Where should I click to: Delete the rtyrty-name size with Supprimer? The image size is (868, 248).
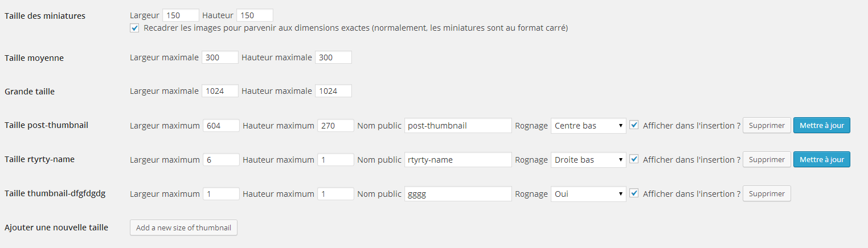click(x=767, y=160)
